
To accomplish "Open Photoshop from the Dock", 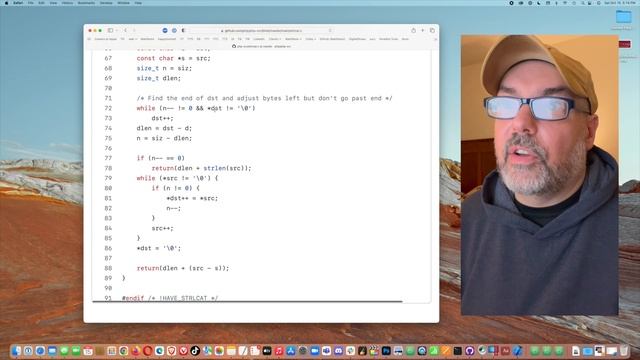I will click(386, 351).
